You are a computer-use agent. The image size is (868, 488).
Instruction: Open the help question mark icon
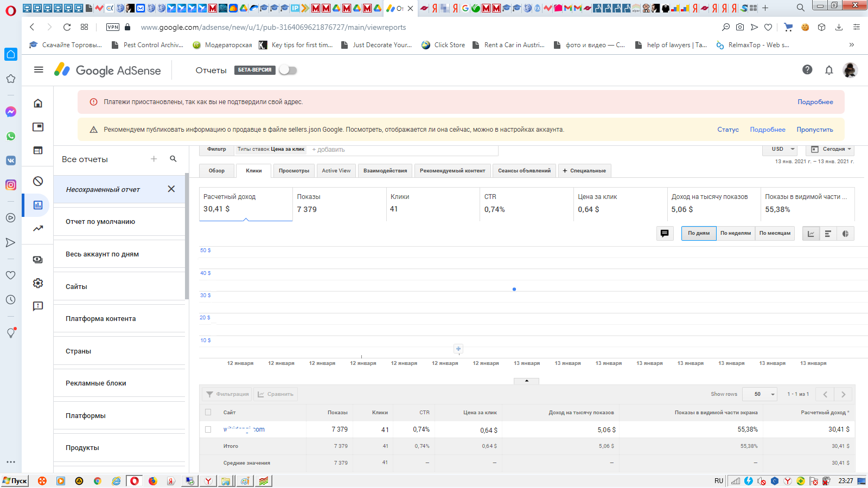(807, 70)
